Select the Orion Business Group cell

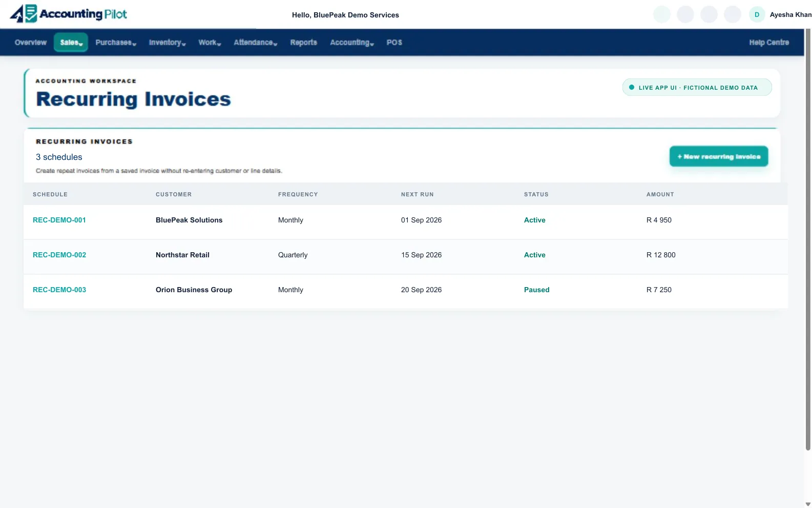pyautogui.click(x=194, y=290)
